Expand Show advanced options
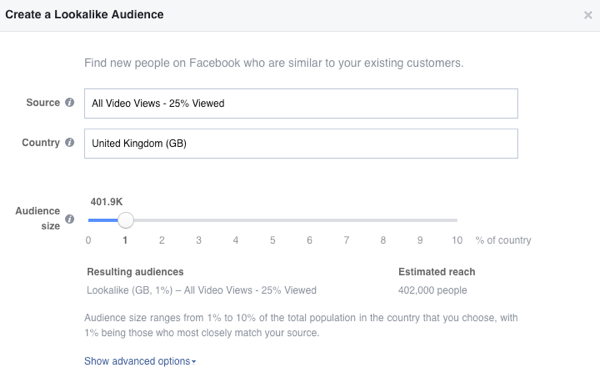Viewport: 600px width, 383px height. point(140,361)
